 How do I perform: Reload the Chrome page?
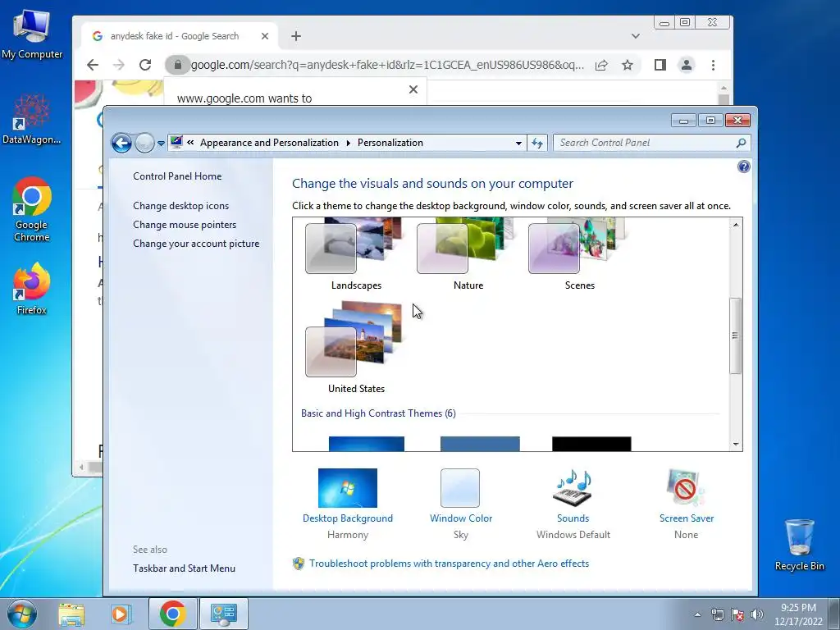(x=145, y=65)
